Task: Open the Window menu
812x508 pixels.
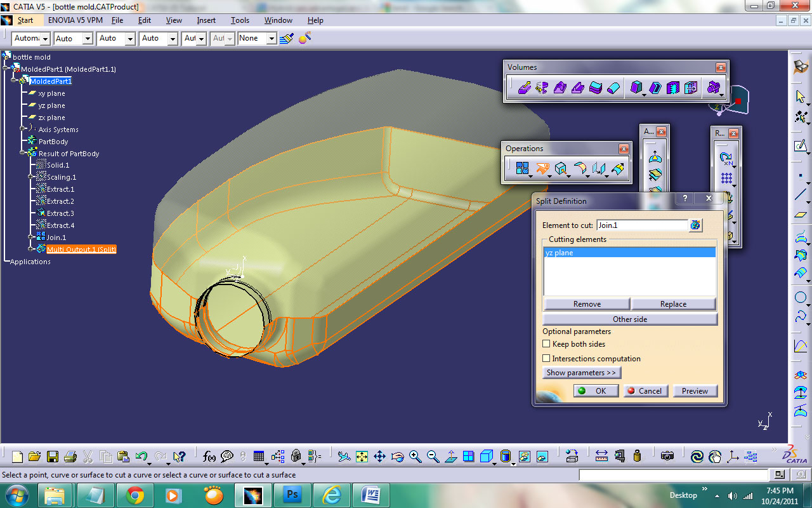Action: point(278,20)
